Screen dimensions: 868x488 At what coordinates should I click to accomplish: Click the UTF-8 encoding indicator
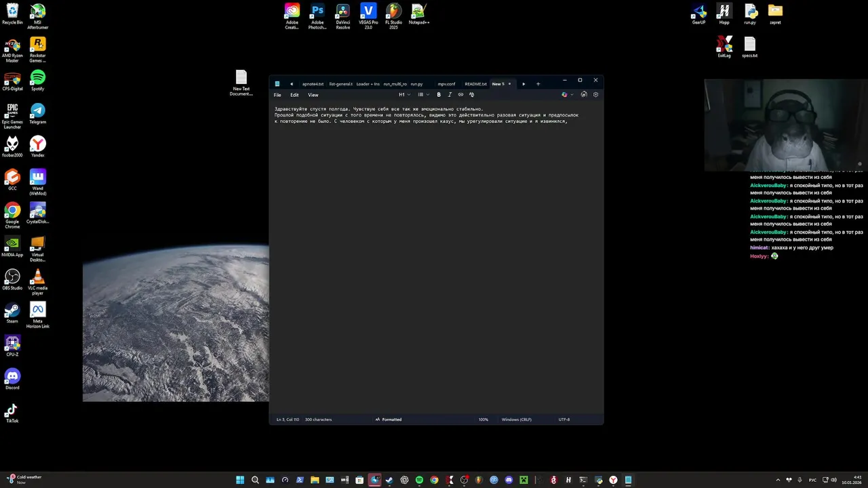coord(564,420)
